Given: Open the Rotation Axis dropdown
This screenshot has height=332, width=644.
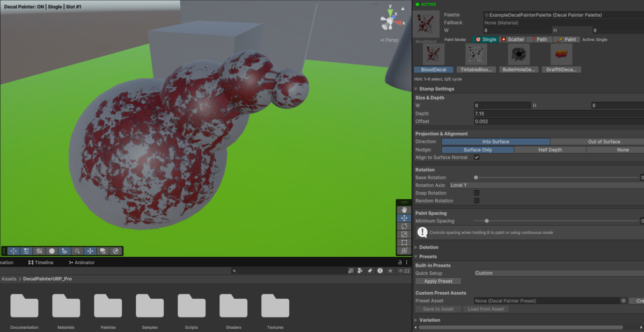Looking at the screenshot, I should coord(545,185).
